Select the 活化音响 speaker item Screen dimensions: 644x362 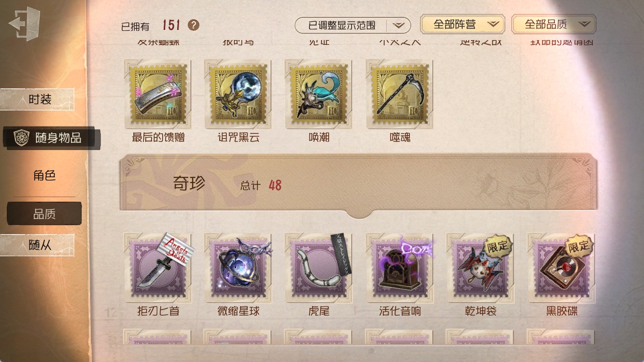400,268
